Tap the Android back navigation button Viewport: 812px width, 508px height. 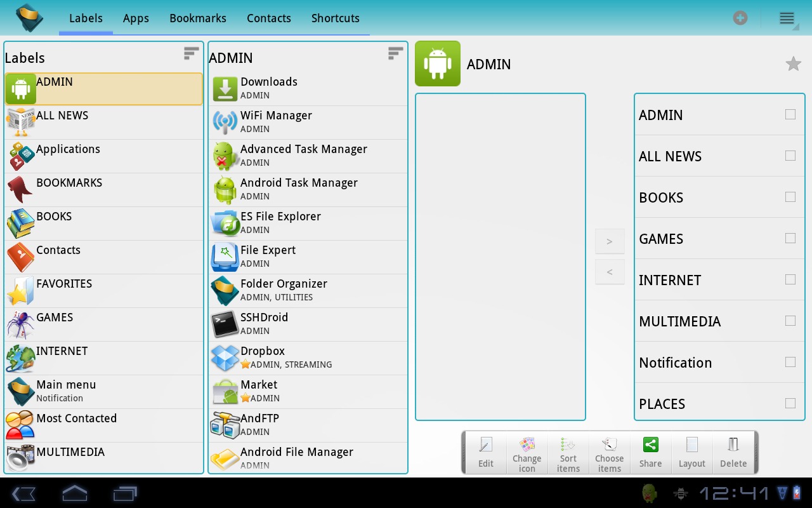point(24,493)
